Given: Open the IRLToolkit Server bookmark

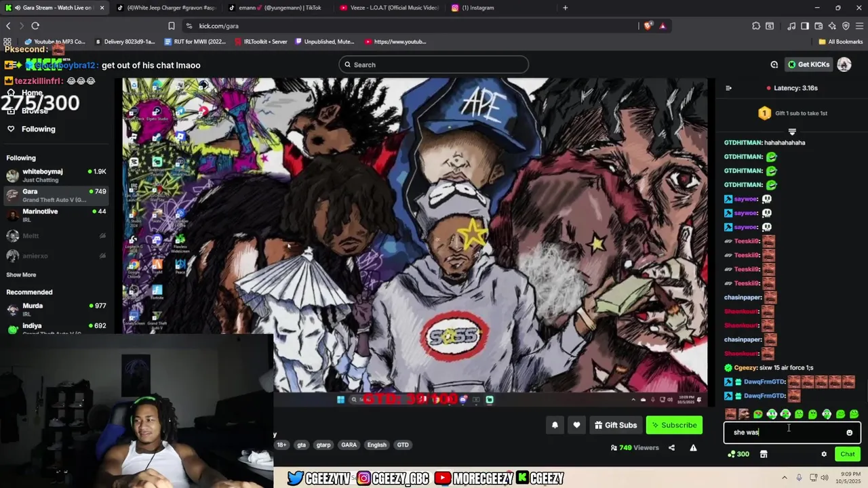Looking at the screenshot, I should coord(261,41).
